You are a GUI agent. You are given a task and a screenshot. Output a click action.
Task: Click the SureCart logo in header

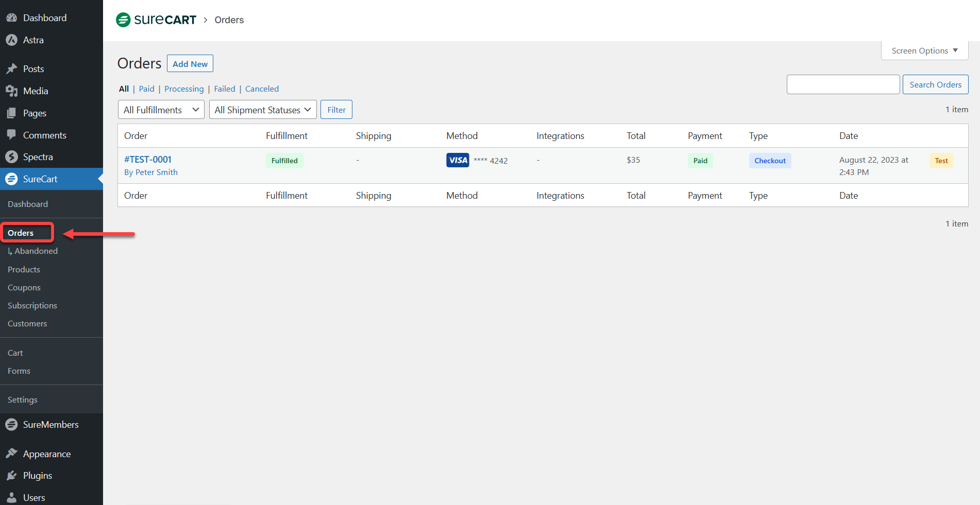156,20
